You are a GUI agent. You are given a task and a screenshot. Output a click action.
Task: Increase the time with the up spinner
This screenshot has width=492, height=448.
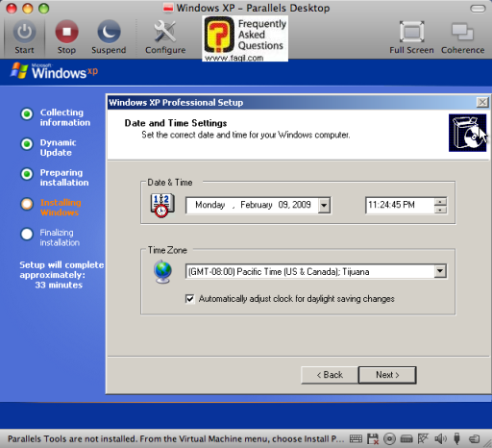pyautogui.click(x=440, y=202)
